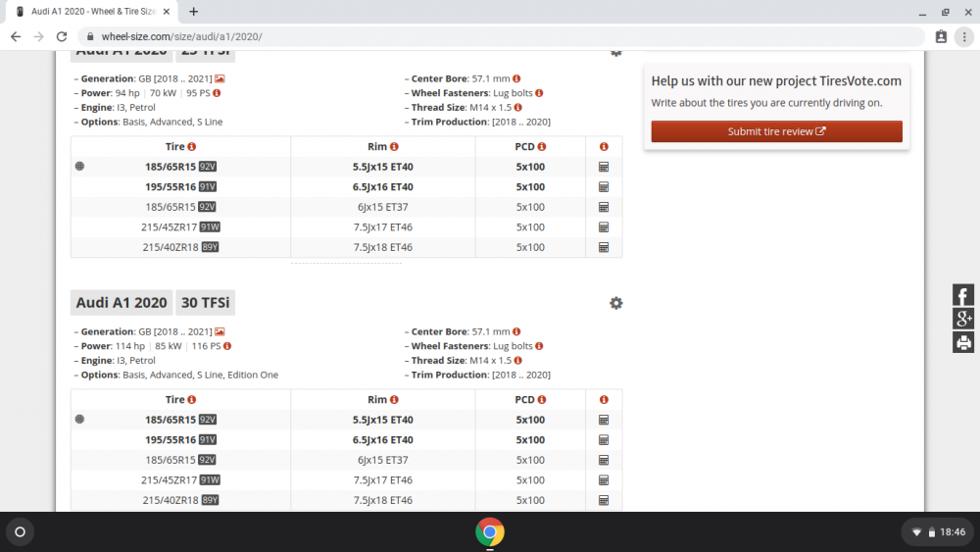Open Chrome three-dot menu
Screen dimensions: 980x552
pos(963,36)
